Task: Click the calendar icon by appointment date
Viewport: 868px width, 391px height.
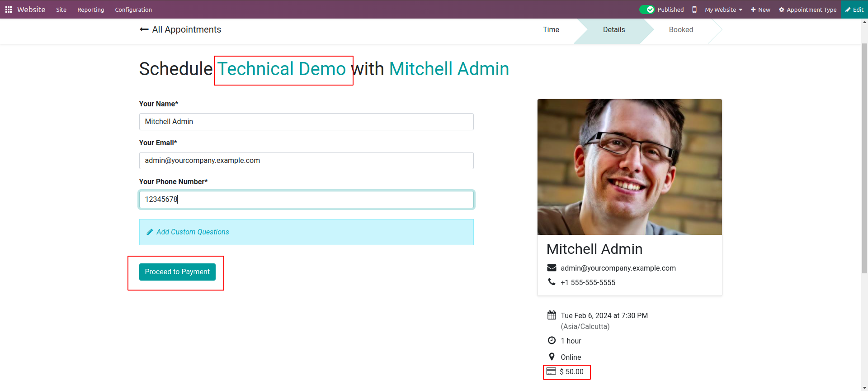Action: [x=552, y=315]
